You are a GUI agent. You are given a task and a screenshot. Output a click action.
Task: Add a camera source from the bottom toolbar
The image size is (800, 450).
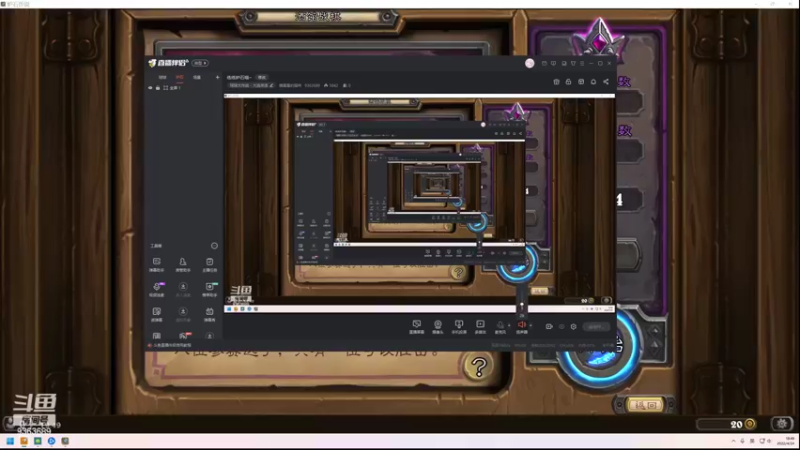coord(438,327)
